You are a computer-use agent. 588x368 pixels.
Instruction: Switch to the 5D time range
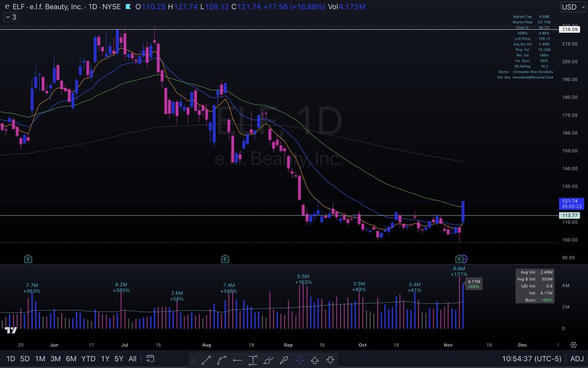click(26, 359)
